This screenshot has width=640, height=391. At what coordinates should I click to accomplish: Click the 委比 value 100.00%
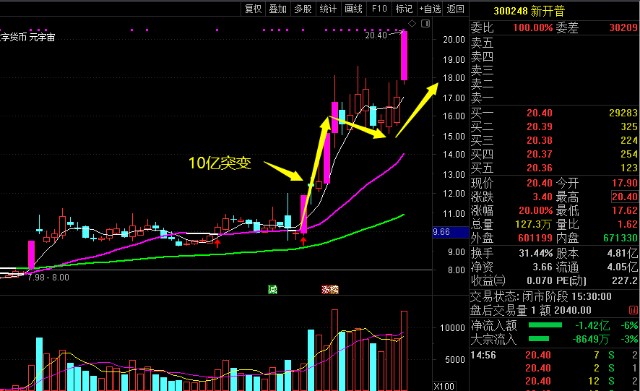coord(533,28)
